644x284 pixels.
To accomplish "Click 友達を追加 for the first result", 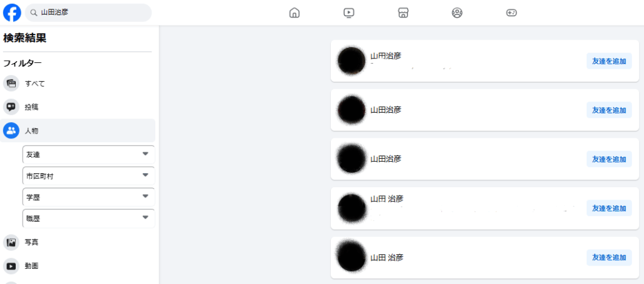I will tap(609, 61).
